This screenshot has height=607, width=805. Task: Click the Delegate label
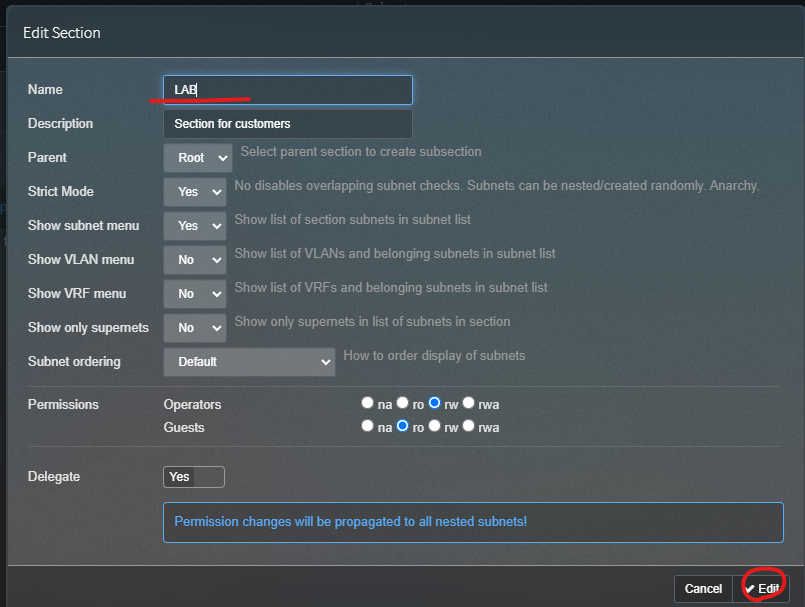coord(54,477)
